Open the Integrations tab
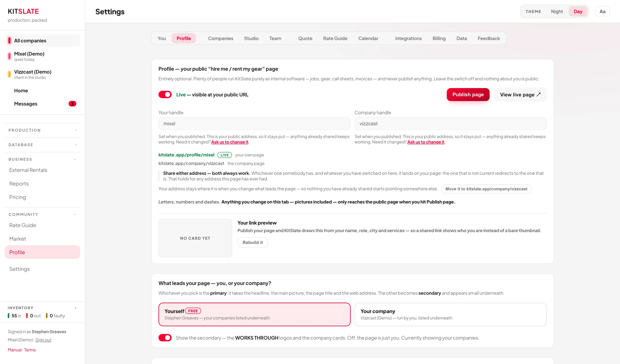Image resolution: width=620 pixels, height=364 pixels. [x=408, y=38]
